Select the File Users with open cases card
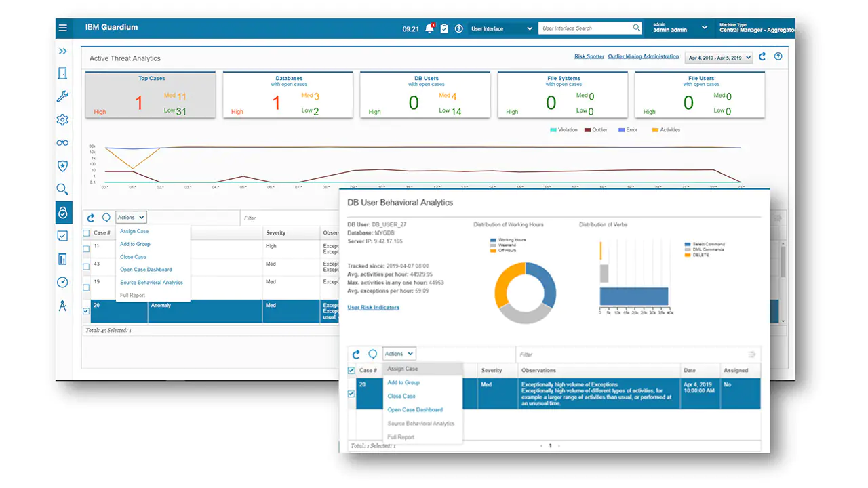This screenshot has height=488, width=868. [701, 96]
